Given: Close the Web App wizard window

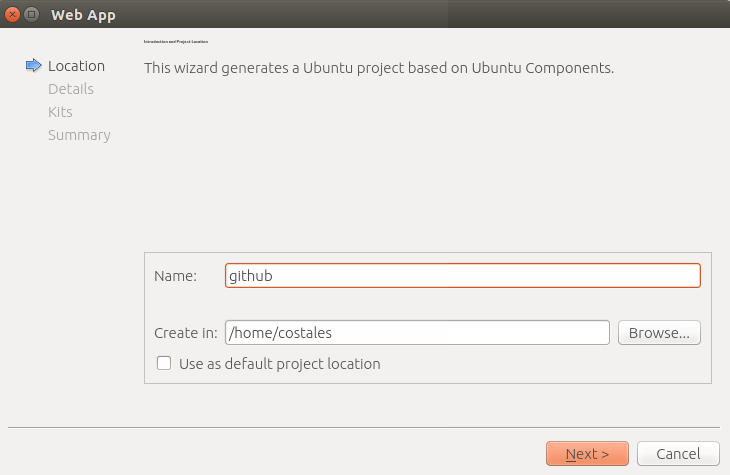Looking at the screenshot, I should point(12,14).
